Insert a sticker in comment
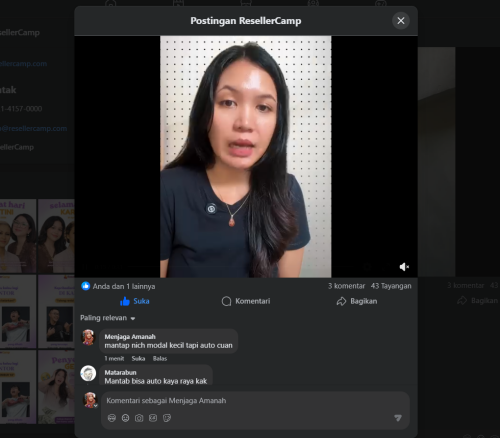This screenshot has width=500, height=438. (x=167, y=418)
